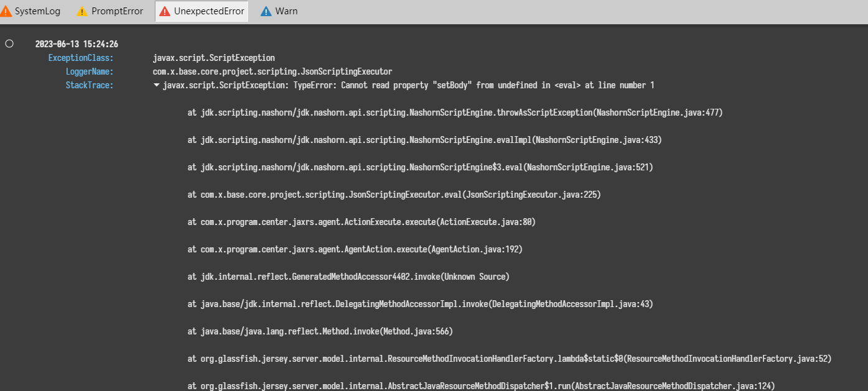The height and width of the screenshot is (391, 868).
Task: Click the ActionExecute.execute stack trace line
Action: (361, 222)
